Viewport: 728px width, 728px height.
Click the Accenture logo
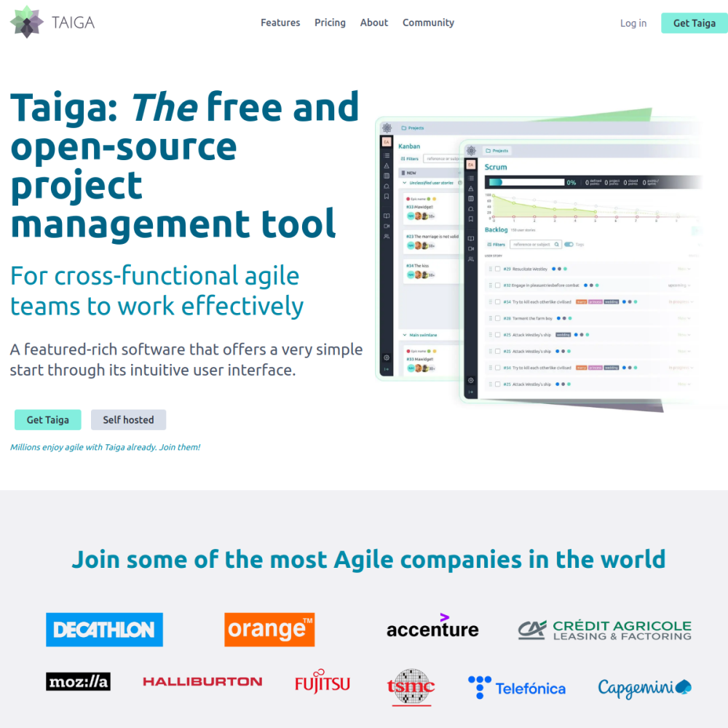point(432,626)
